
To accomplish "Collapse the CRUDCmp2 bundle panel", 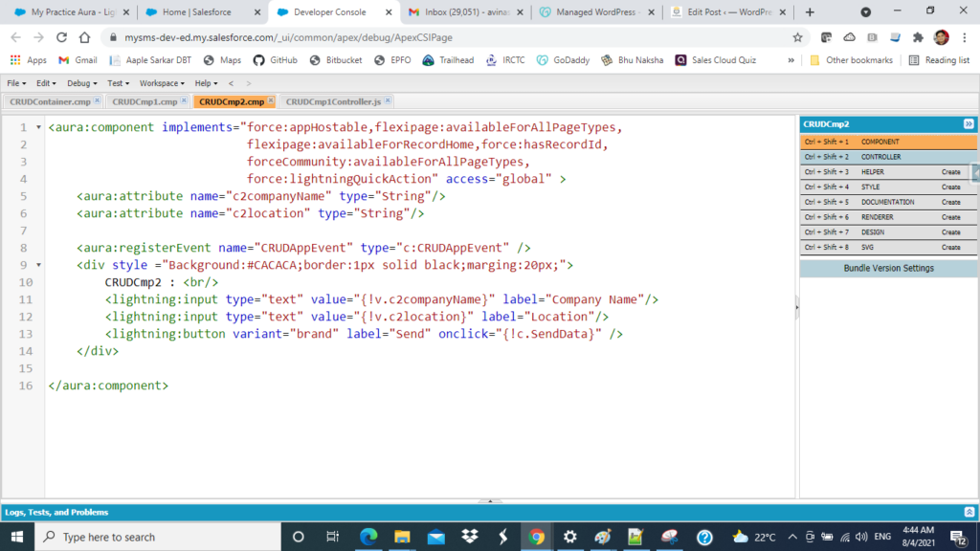I will point(969,123).
